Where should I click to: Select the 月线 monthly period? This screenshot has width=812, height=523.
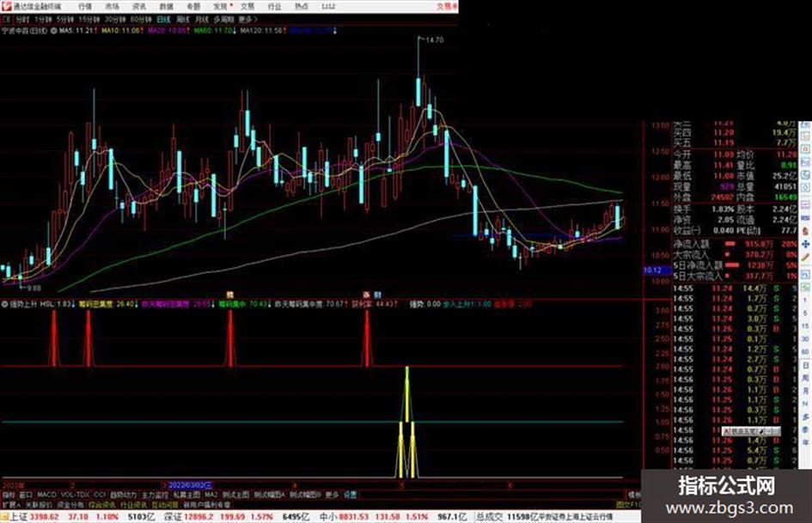tap(201, 19)
